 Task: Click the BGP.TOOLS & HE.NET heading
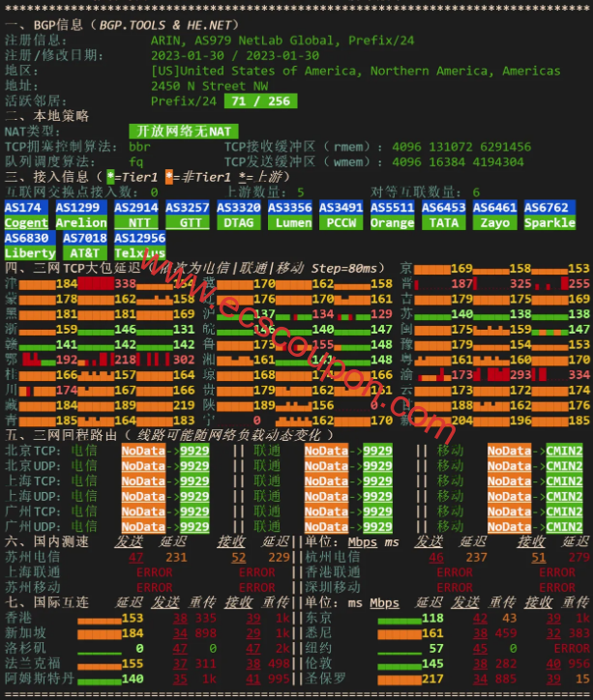pos(164,25)
